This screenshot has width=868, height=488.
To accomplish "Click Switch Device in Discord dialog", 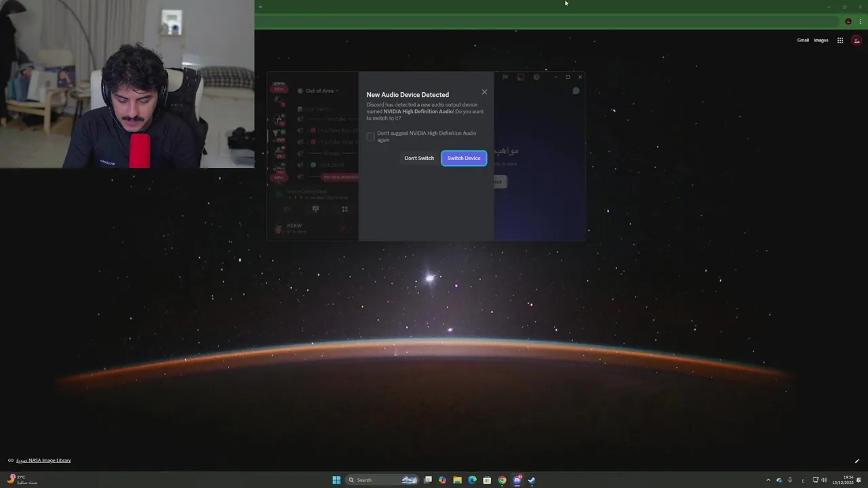I will tap(464, 158).
